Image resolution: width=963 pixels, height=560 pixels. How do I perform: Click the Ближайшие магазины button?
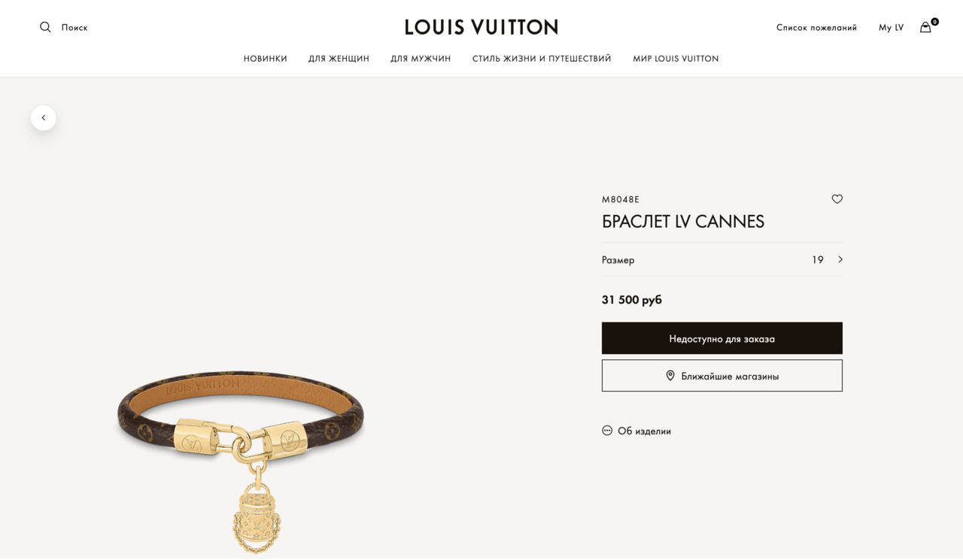[x=722, y=376]
